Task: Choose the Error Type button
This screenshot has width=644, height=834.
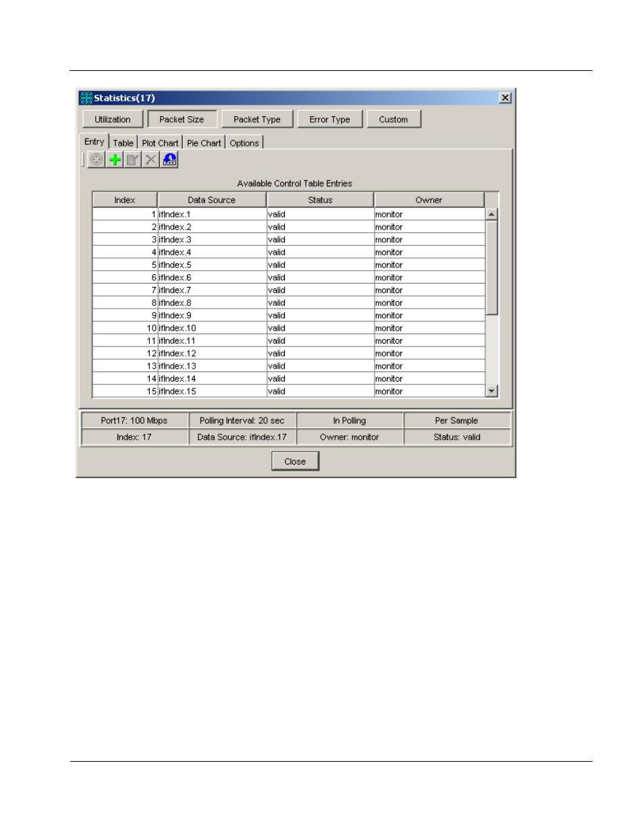Action: (330, 120)
